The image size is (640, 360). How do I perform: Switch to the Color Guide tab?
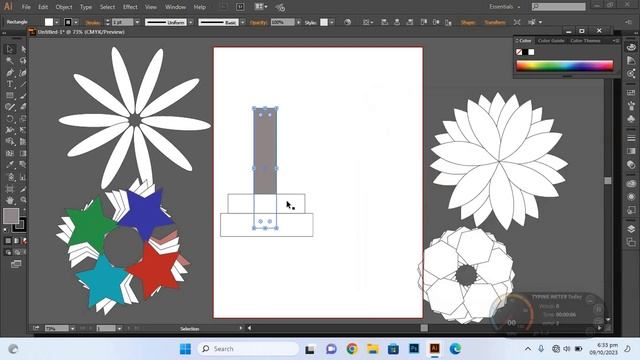tap(551, 40)
